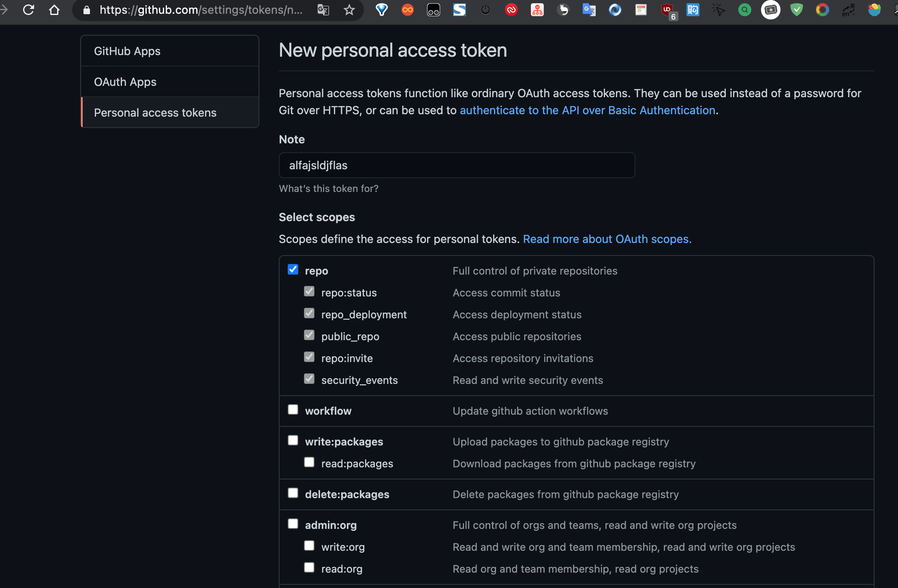Click the home button icon
This screenshot has height=588, width=898.
point(54,10)
